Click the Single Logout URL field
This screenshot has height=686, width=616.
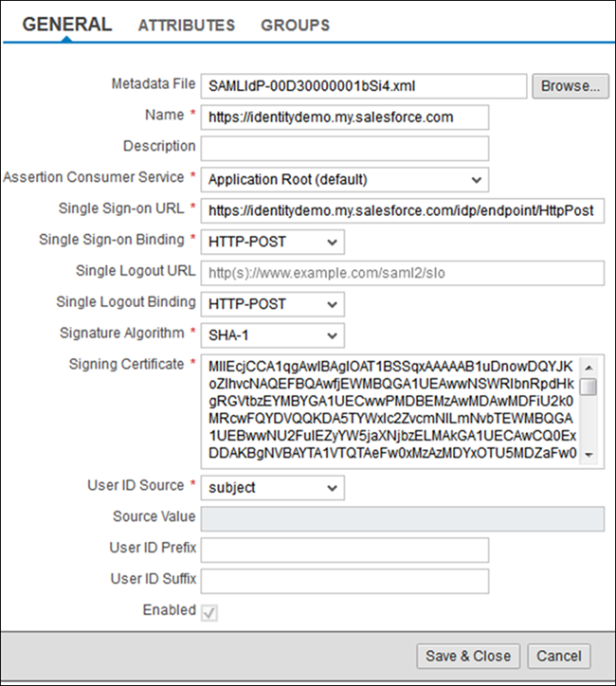403,273
